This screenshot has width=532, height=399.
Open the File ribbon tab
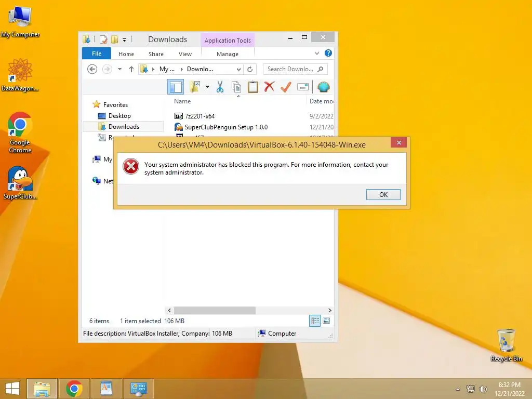[x=97, y=54]
